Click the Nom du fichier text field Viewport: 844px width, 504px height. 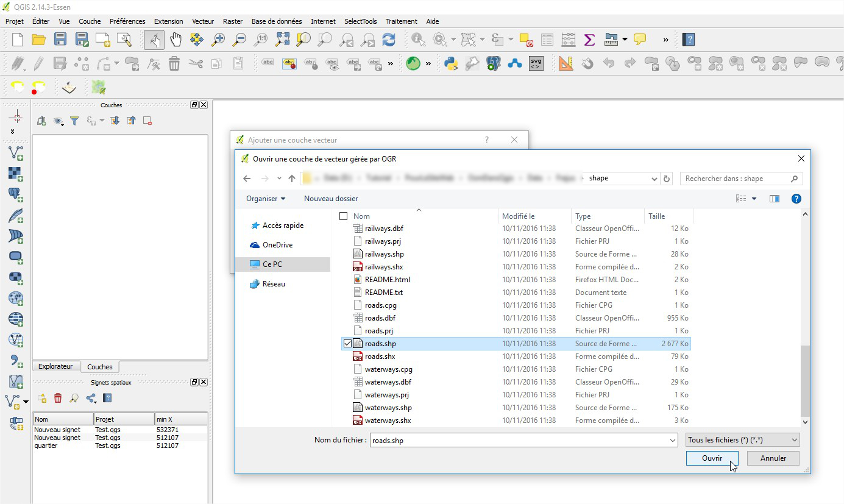click(518, 440)
